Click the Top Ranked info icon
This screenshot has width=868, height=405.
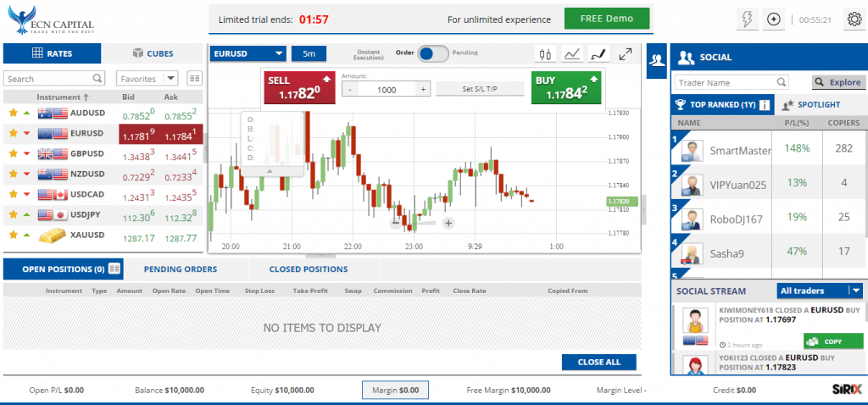click(765, 104)
